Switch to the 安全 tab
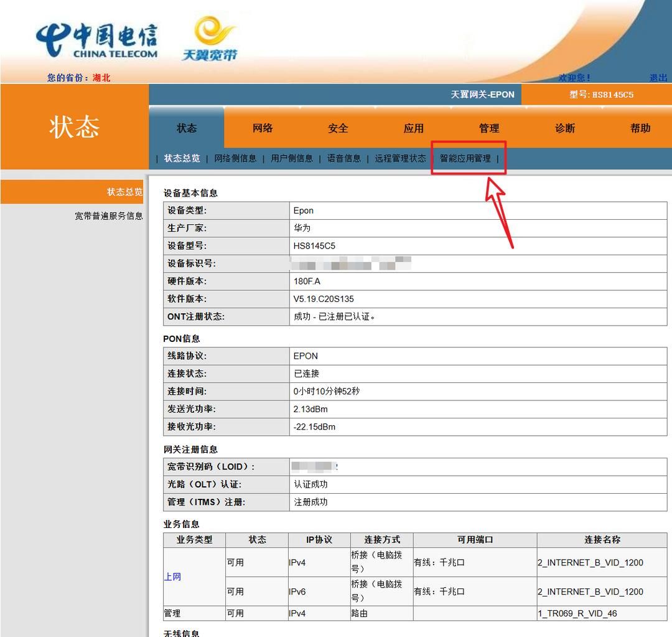 pyautogui.click(x=338, y=128)
